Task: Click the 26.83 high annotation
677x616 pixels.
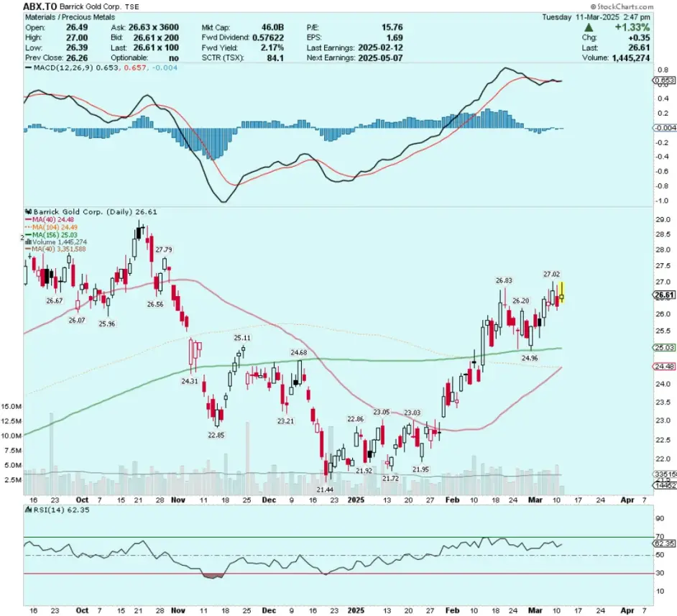Action: (504, 280)
